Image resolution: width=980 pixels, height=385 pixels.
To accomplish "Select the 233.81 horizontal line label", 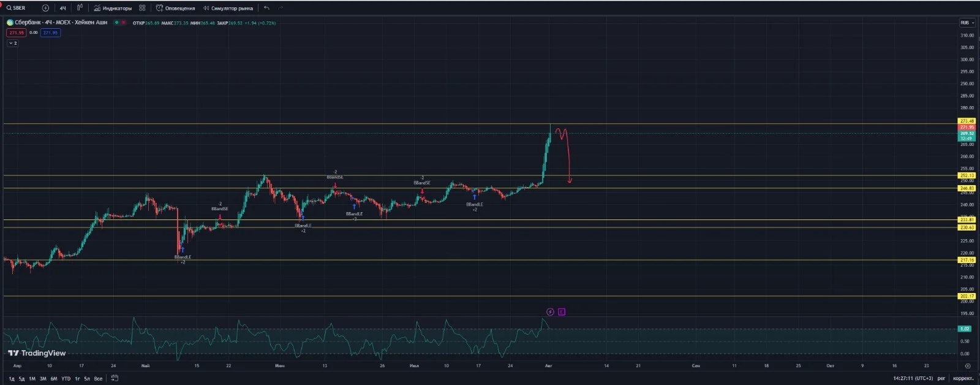I will click(967, 219).
